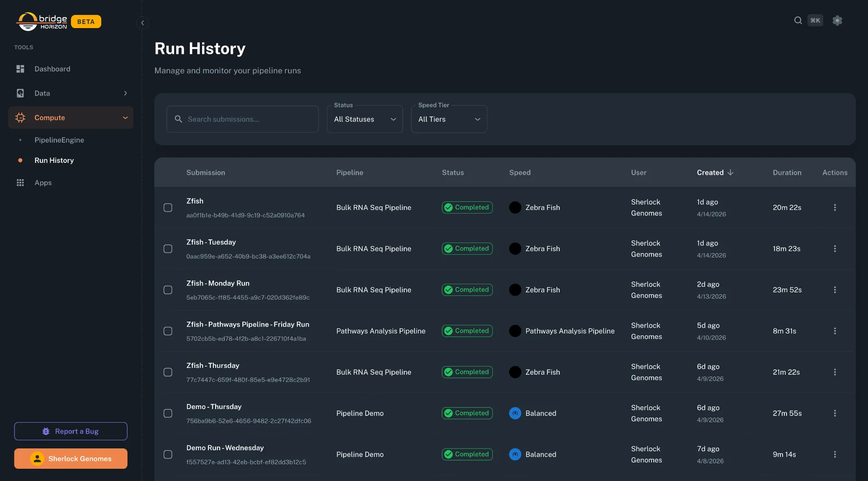Open the All Statuses dropdown
Screen dimensions: 868x481
pos(365,119)
